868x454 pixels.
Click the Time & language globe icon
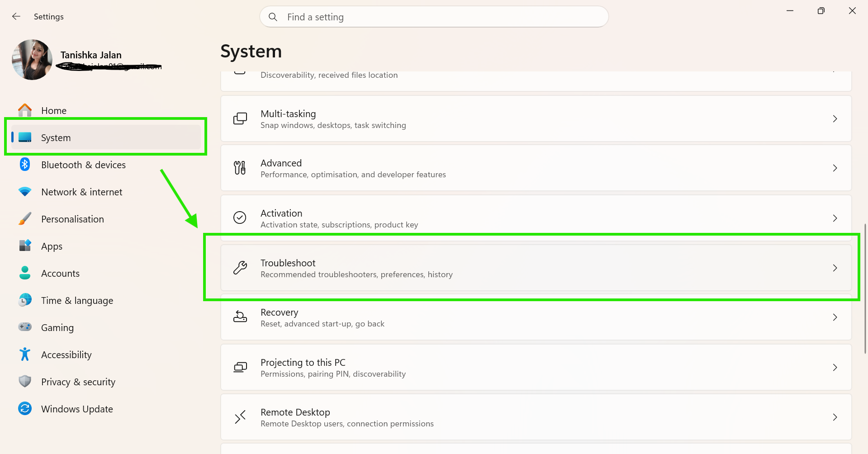[25, 300]
